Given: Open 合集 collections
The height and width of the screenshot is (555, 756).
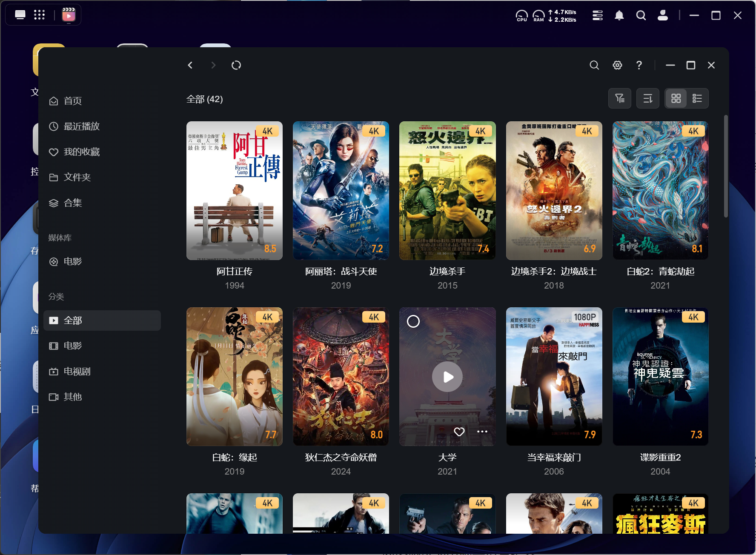Looking at the screenshot, I should (102, 203).
